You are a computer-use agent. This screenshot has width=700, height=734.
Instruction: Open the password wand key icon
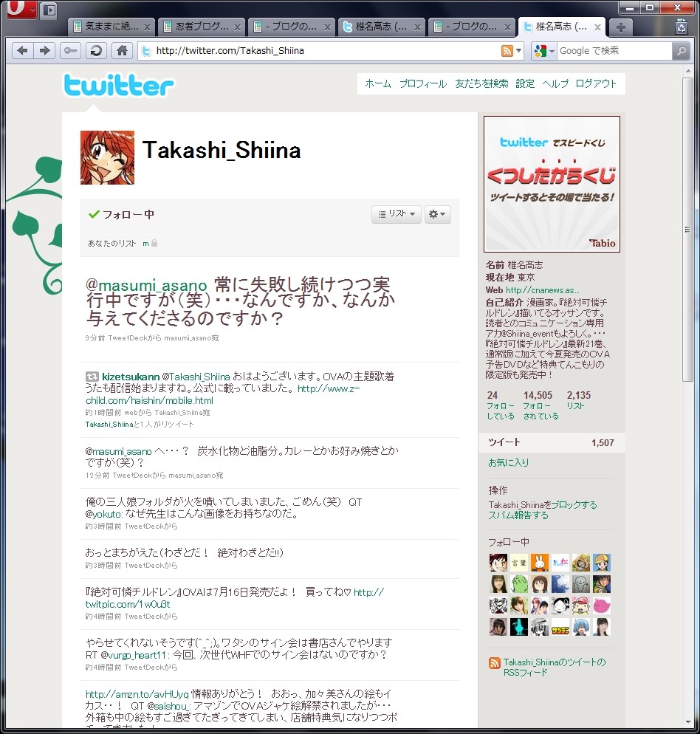click(x=71, y=50)
